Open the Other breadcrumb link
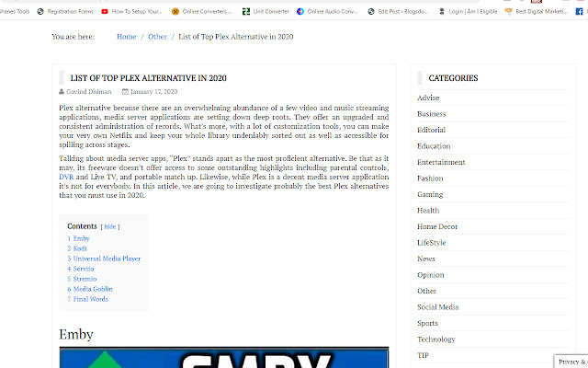This screenshot has width=588, height=368. (157, 37)
